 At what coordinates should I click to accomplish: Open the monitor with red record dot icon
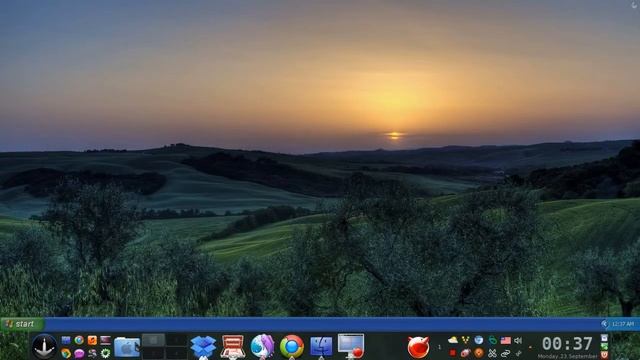click(x=351, y=346)
